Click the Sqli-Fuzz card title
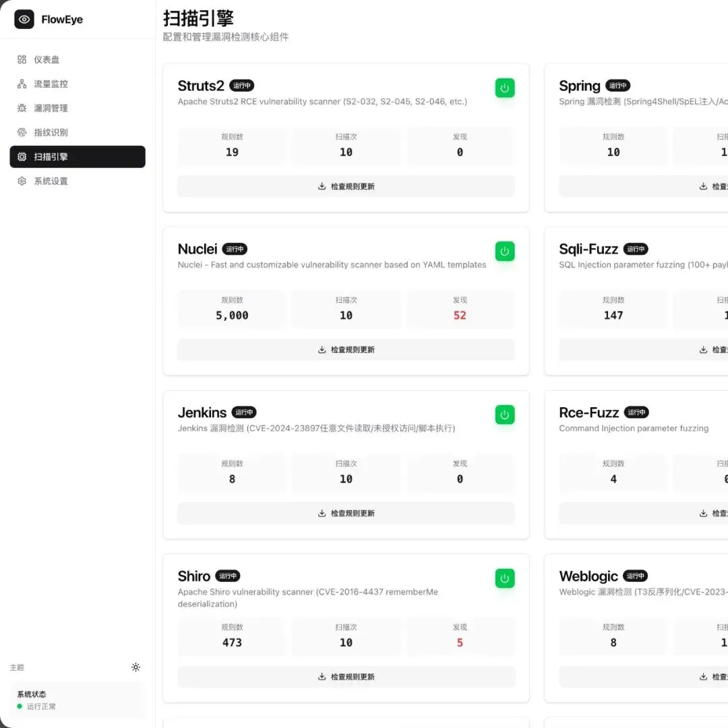Image resolution: width=728 pixels, height=728 pixels. pyautogui.click(x=588, y=249)
